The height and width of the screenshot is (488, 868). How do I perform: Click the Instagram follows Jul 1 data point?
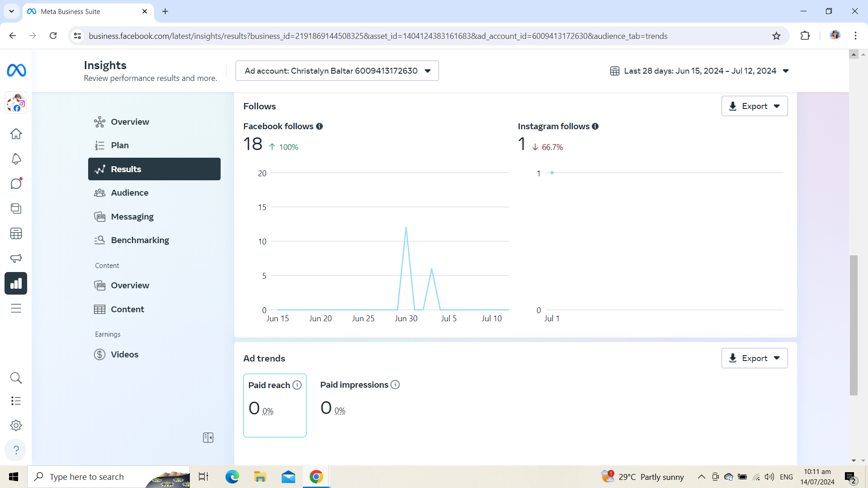[552, 173]
